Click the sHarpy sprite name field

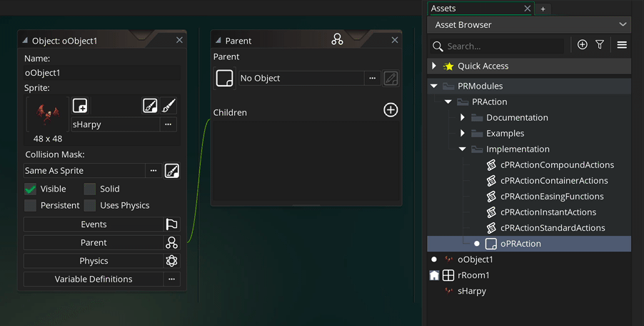tap(116, 124)
